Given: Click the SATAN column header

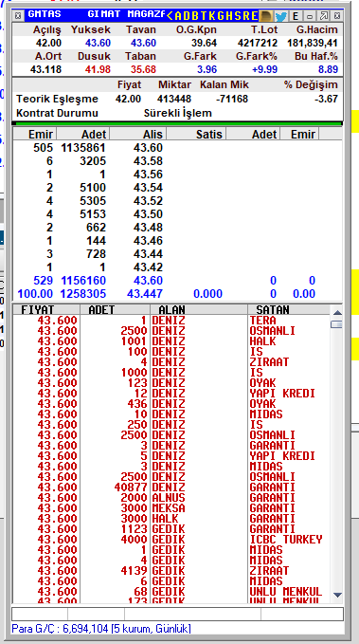Looking at the screenshot, I should 289,310.
